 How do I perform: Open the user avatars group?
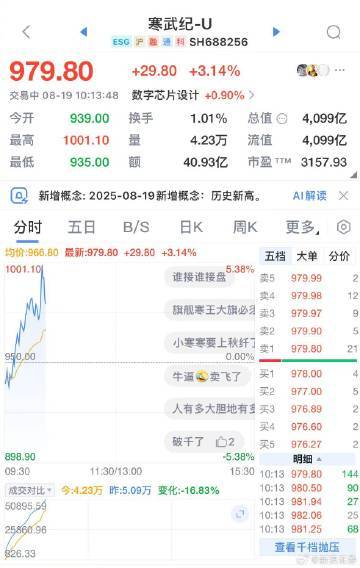313,70
